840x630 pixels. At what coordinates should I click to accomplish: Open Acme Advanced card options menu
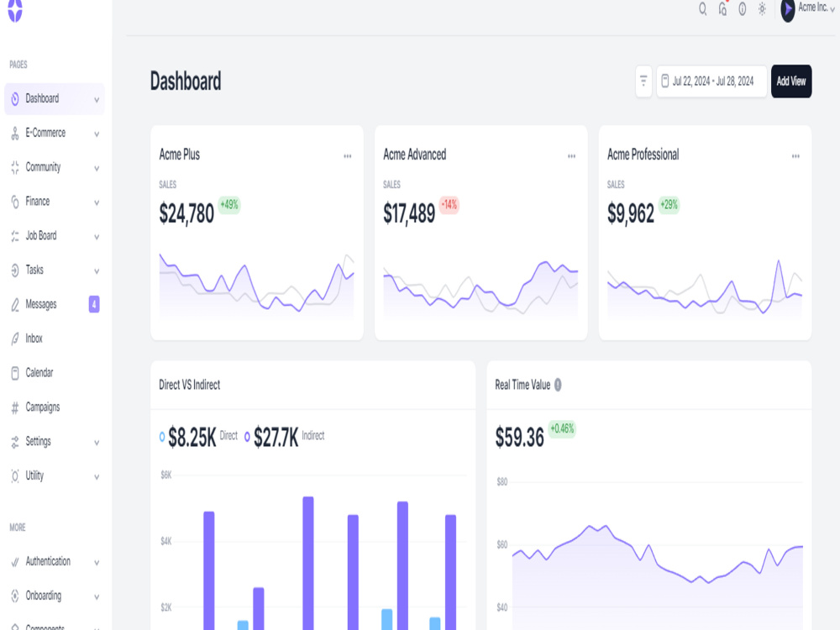pos(571,156)
